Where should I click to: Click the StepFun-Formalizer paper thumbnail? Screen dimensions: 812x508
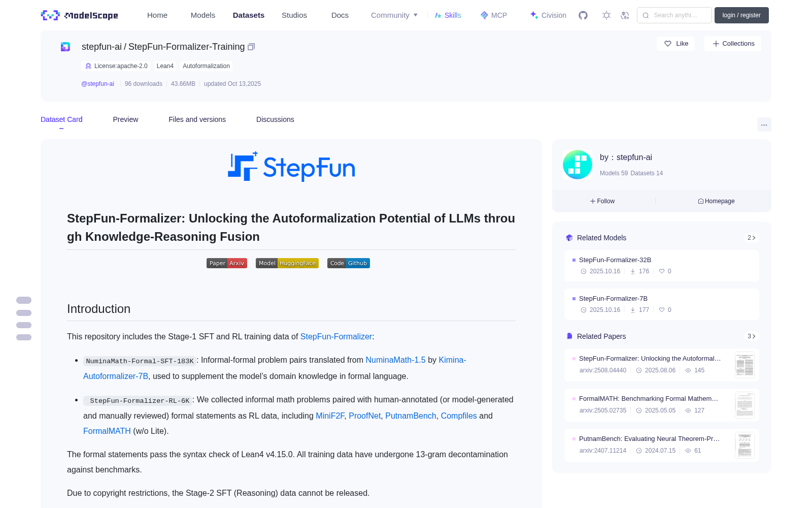[745, 365]
